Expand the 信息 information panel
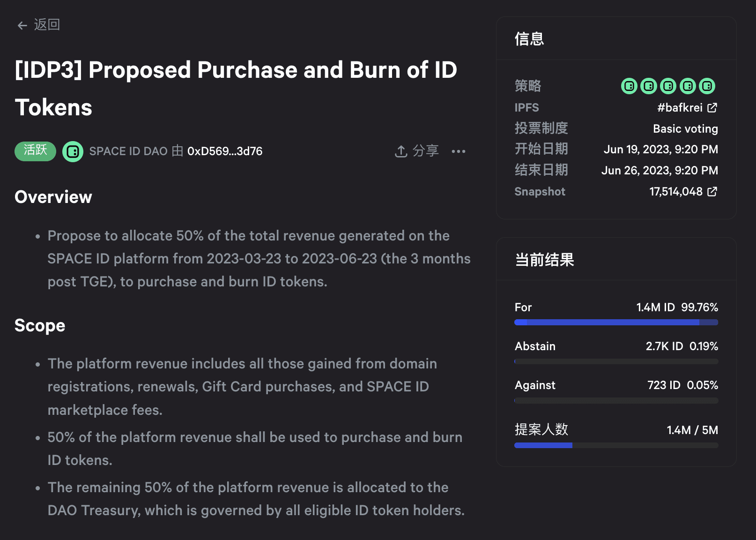Image resolution: width=756 pixels, height=540 pixels. click(529, 39)
